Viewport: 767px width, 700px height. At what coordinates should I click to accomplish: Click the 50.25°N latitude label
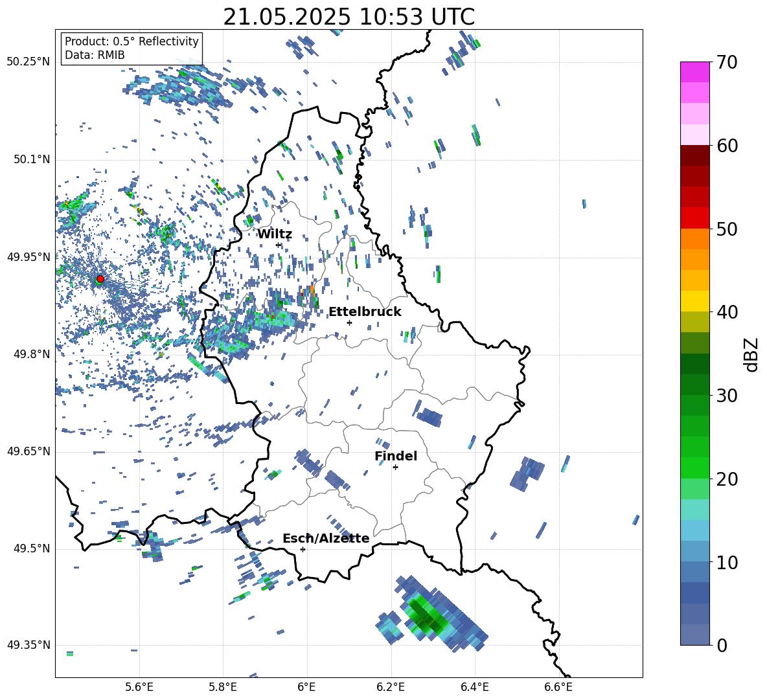click(x=29, y=62)
